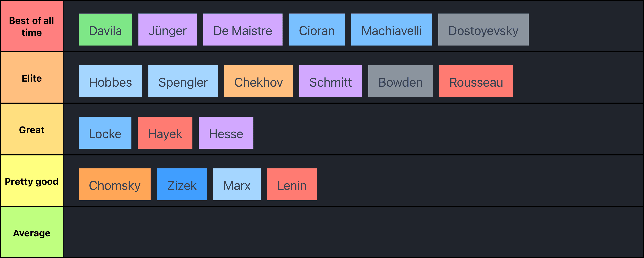The image size is (644, 258).
Task: Select the Pretty good tier label
Action: [x=32, y=181]
